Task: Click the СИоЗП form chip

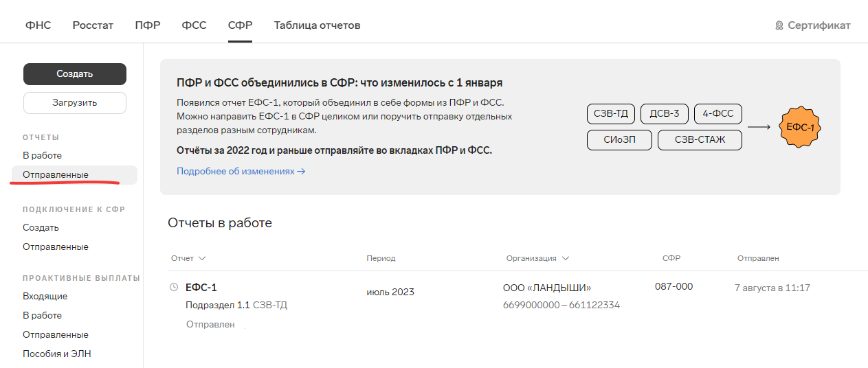Action: [619, 140]
